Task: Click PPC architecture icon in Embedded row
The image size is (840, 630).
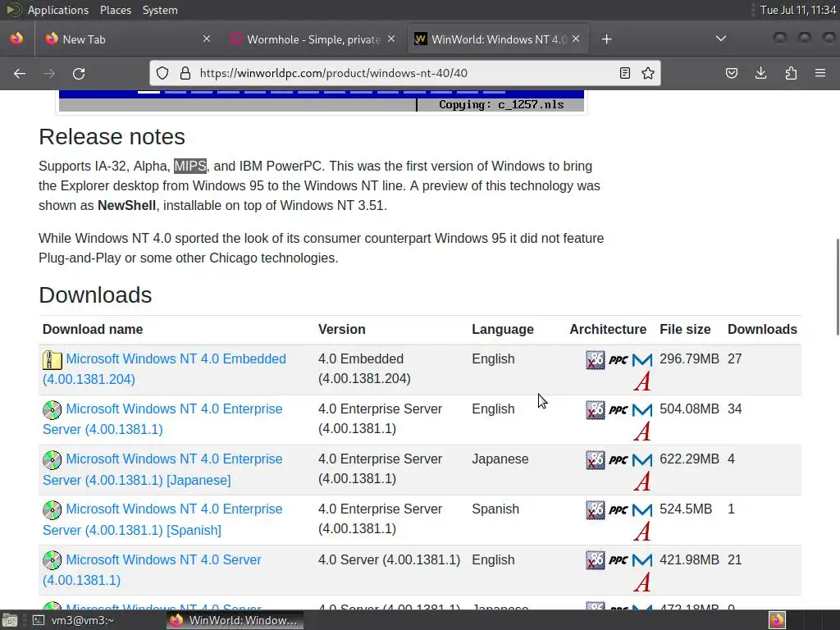Action: [619, 360]
